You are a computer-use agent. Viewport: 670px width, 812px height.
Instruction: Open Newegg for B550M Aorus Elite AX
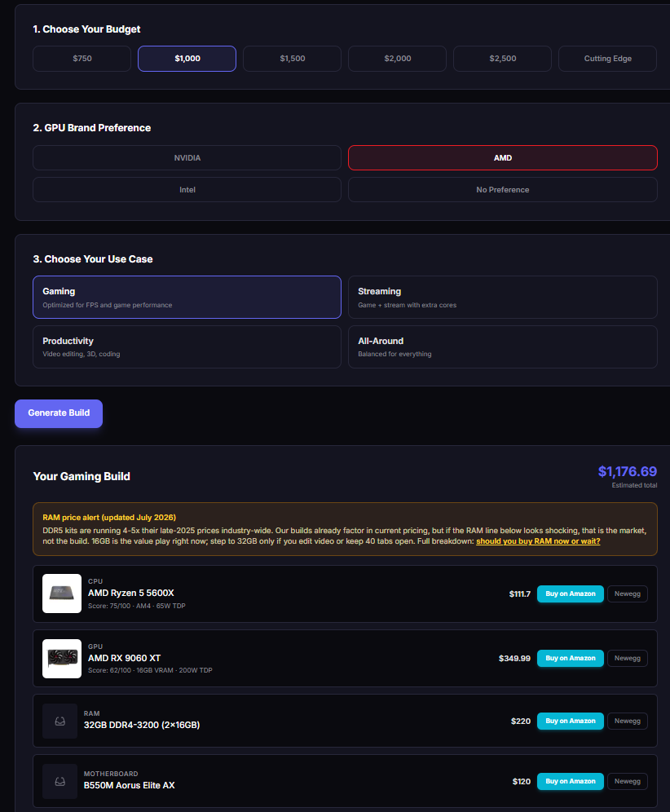(627, 781)
